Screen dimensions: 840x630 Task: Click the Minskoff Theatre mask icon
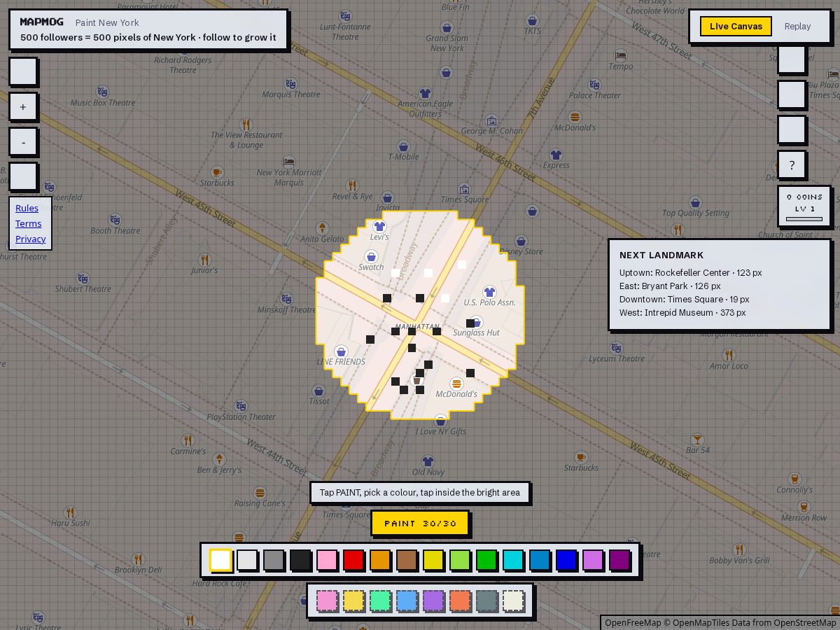point(286,299)
